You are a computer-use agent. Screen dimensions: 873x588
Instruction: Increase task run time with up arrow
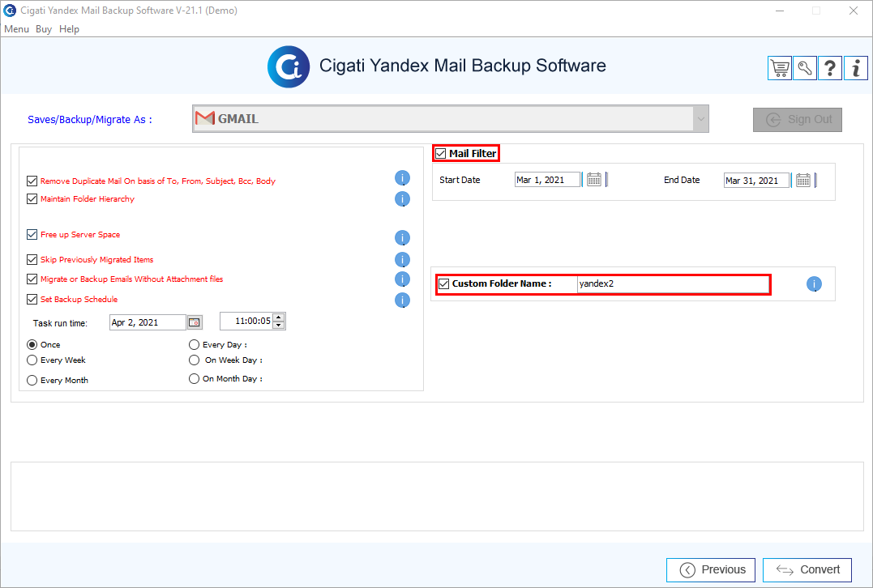(x=279, y=317)
